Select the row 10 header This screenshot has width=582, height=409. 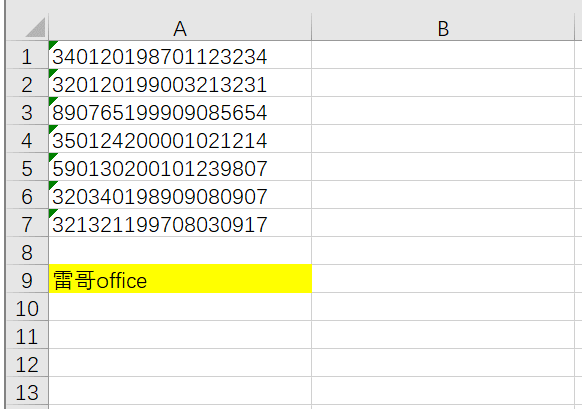(27, 307)
